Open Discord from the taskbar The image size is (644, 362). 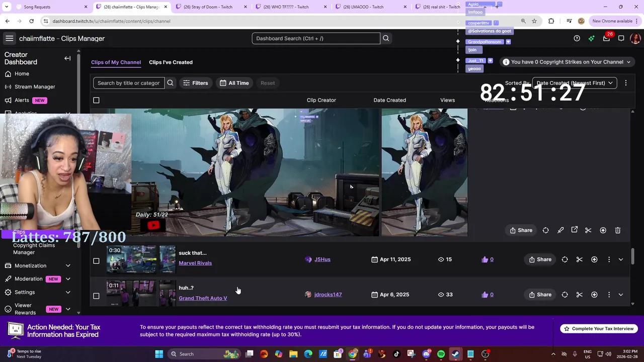[427, 354]
